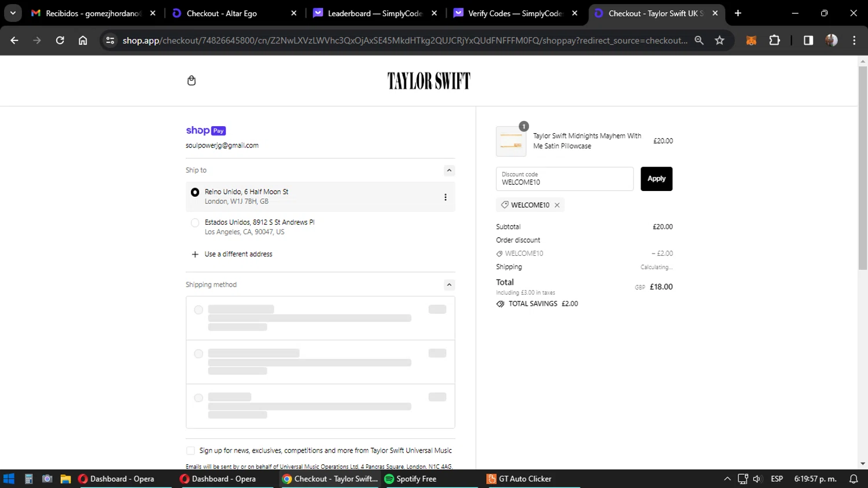Open the Windows notifications bell
The width and height of the screenshot is (868, 488).
tap(854, 479)
